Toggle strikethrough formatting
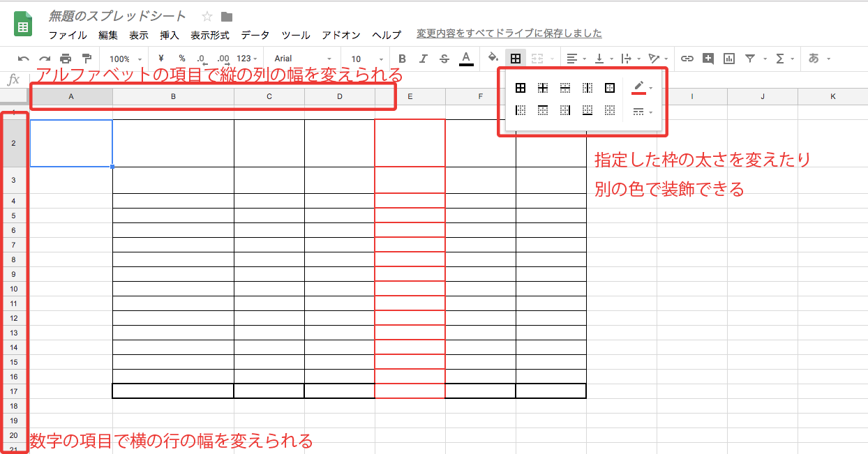Viewport: 868px width, 454px height. coord(444,59)
